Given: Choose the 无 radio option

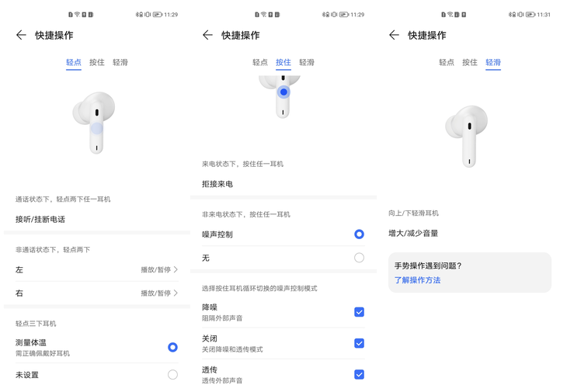Looking at the screenshot, I should click(x=359, y=258).
